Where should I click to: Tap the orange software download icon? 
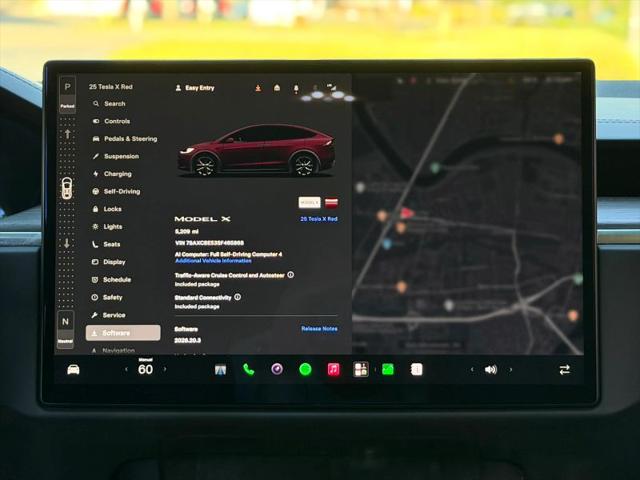click(x=258, y=88)
